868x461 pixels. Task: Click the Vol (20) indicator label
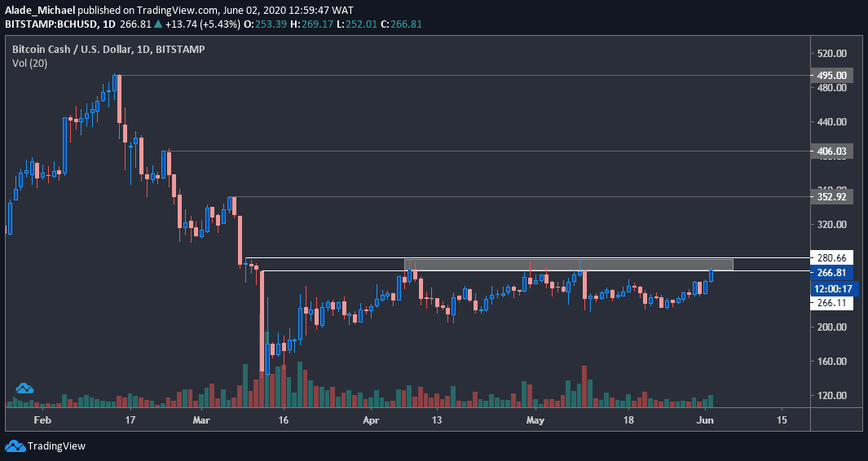[x=29, y=64]
